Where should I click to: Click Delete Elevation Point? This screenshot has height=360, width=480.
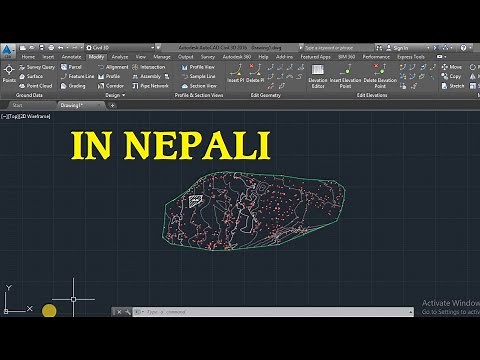(x=380, y=76)
